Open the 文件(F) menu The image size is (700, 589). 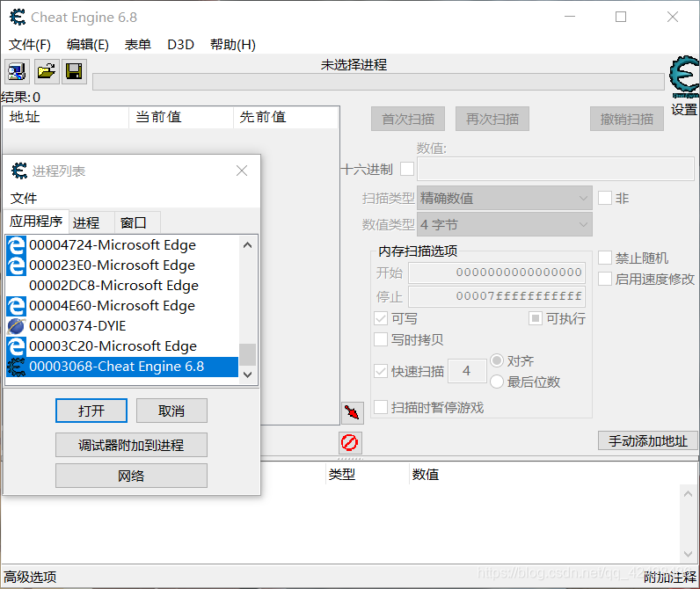point(30,45)
